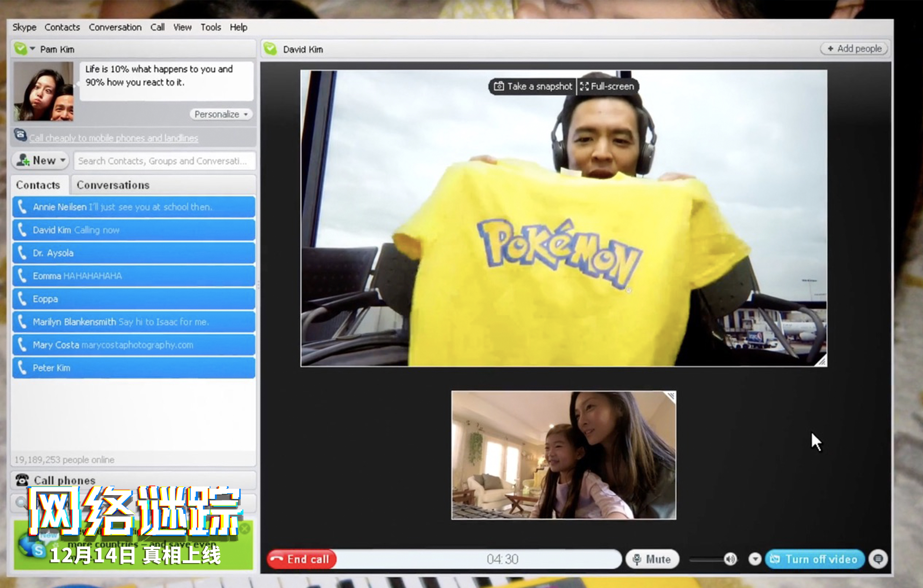Click the phone icon beside Annie Neilsen

coord(22,207)
